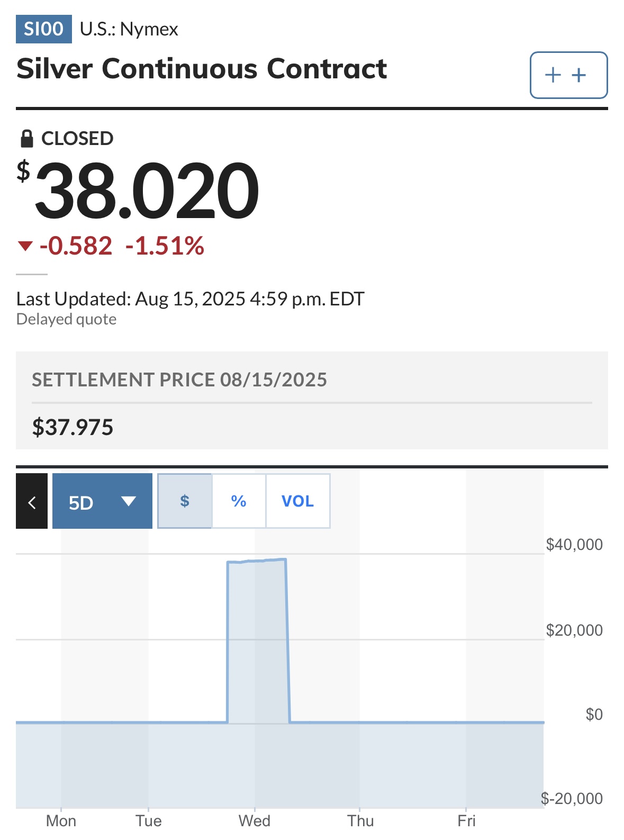Screen dimensions: 624x840
Task: Click the back chevron beside 5D
Action: (32, 501)
